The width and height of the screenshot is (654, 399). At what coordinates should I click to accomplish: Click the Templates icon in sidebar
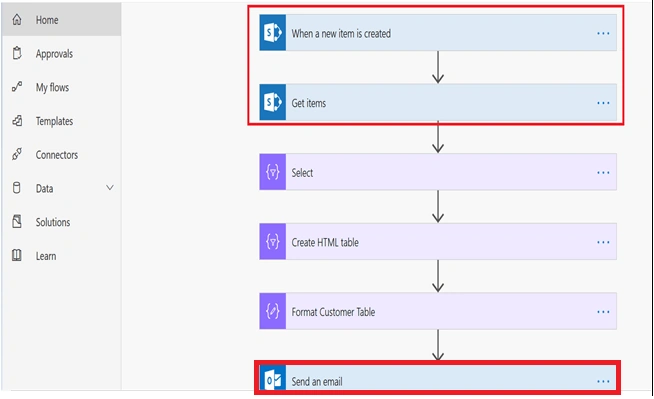pos(17,121)
